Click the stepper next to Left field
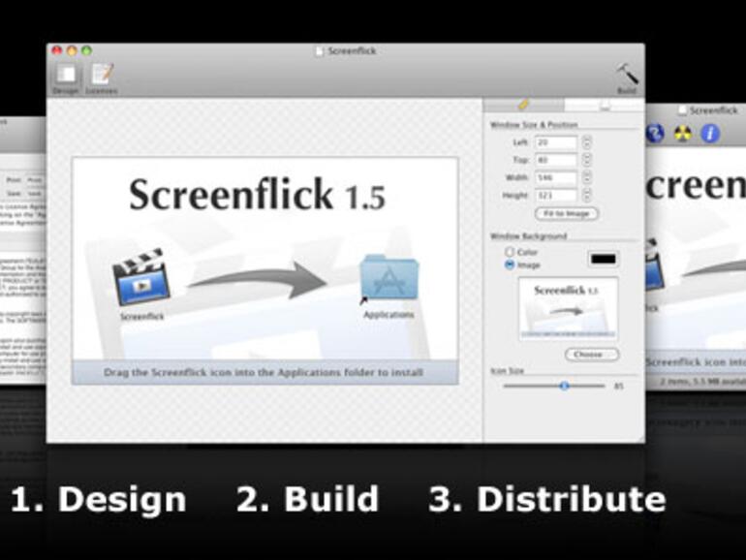Image resolution: width=746 pixels, height=560 pixels. (586, 142)
